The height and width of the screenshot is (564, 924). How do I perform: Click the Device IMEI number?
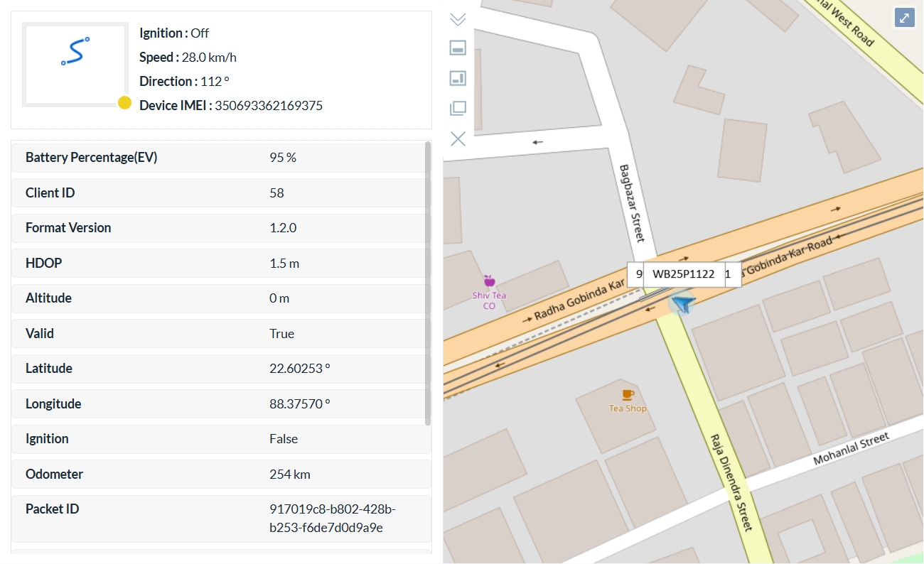(x=269, y=106)
